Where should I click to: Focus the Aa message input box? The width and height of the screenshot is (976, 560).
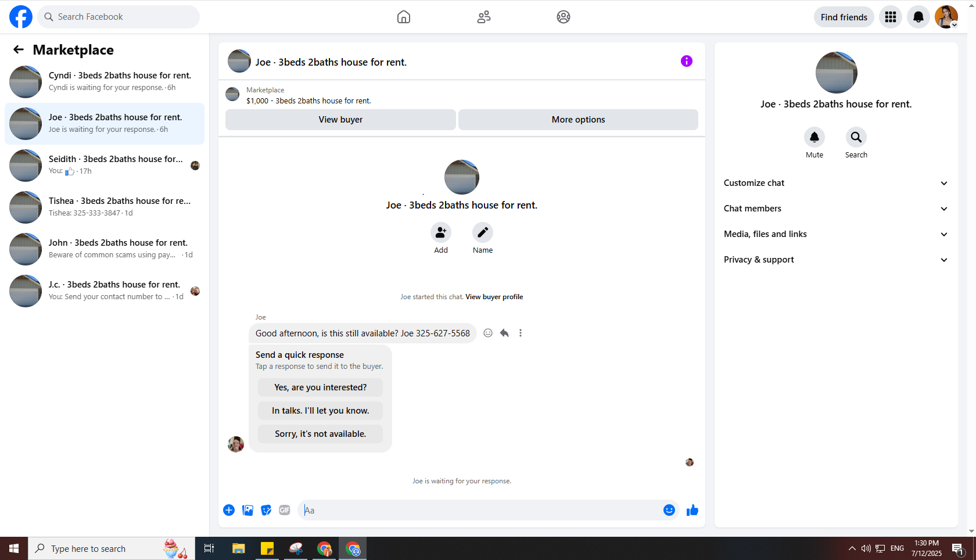[x=480, y=510]
